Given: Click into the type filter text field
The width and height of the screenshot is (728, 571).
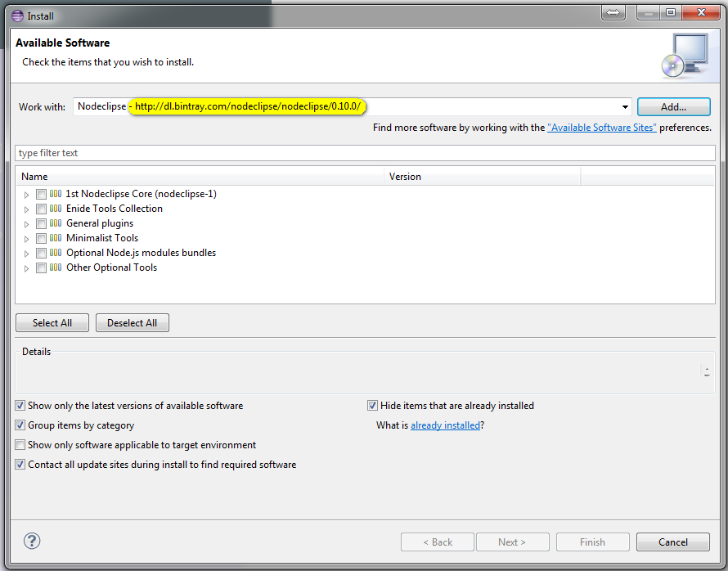Looking at the screenshot, I should (x=364, y=153).
